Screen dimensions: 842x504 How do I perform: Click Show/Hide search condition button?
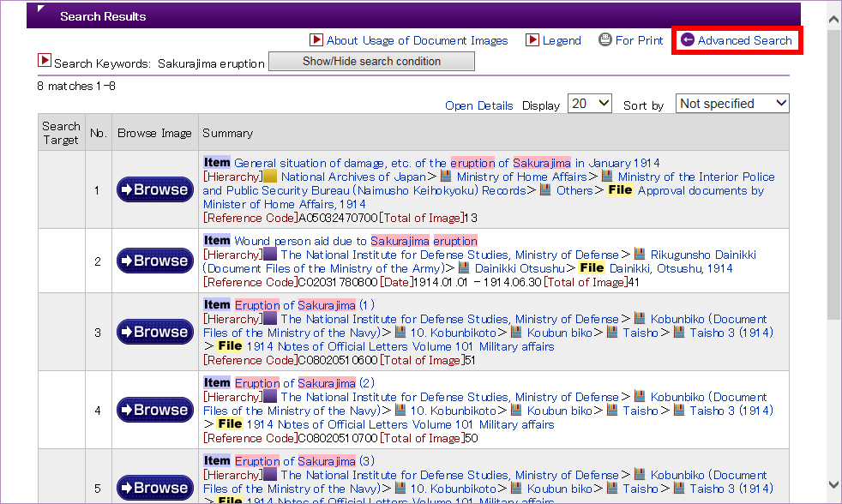click(x=371, y=61)
